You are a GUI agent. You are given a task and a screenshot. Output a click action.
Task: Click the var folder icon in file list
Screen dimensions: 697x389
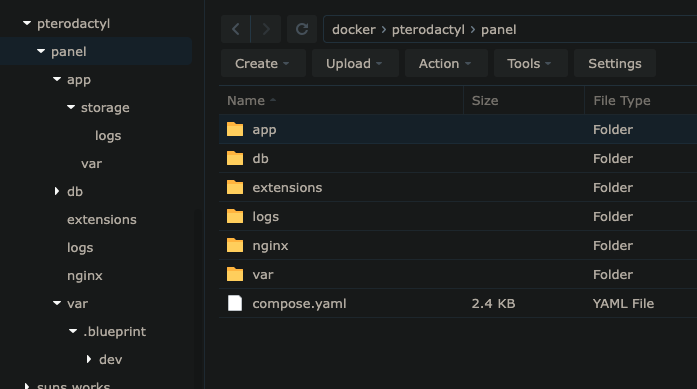click(235, 274)
